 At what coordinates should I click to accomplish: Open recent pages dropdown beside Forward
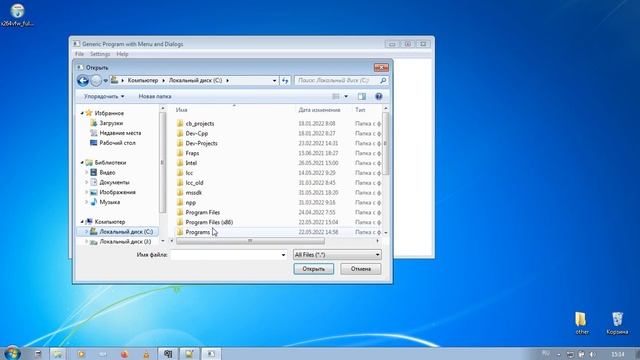(x=105, y=81)
